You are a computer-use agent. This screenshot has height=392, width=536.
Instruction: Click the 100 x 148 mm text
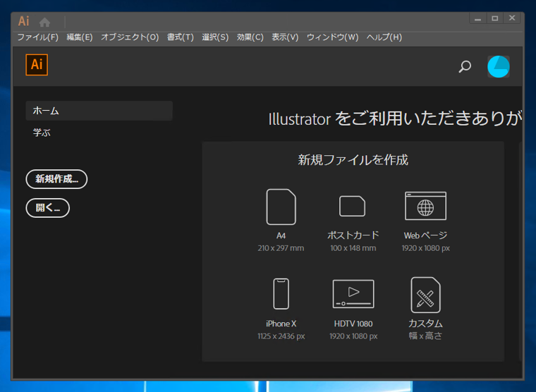[353, 248]
